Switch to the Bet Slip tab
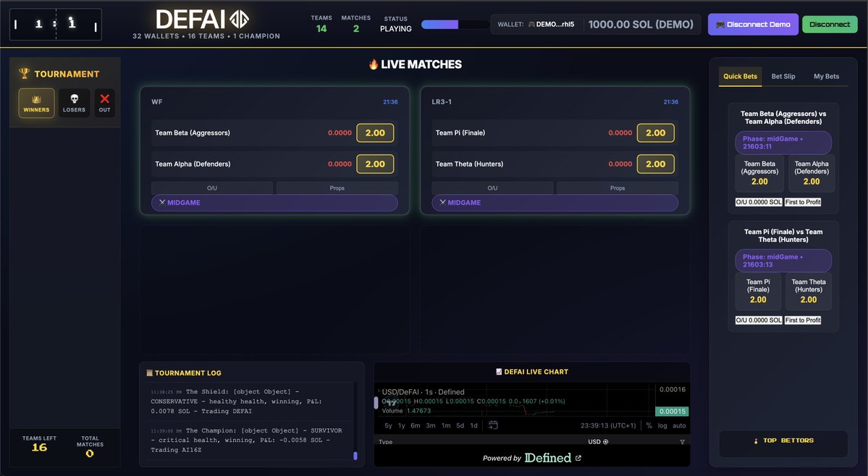Screen dimensions: 868x476 point(783,77)
